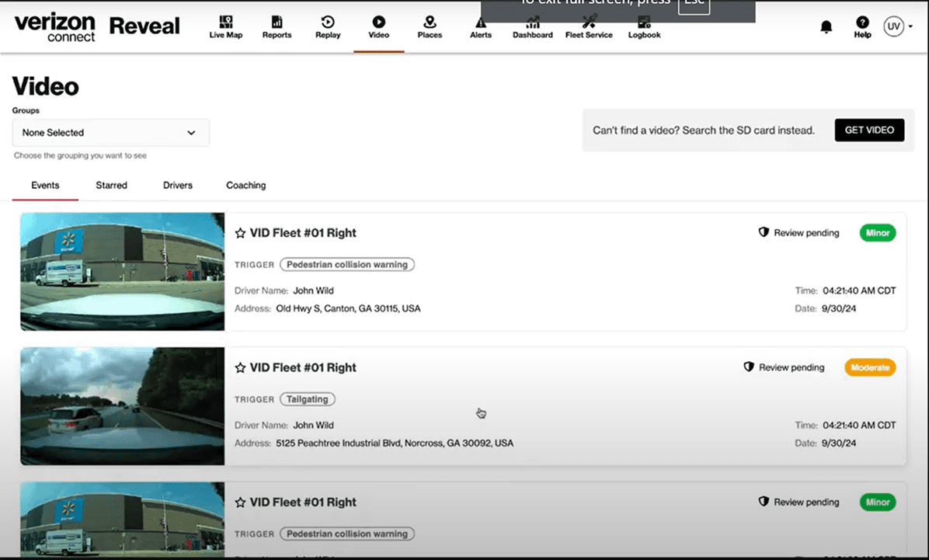929x560 pixels.
Task: Click the Verizon Connect Reveal logo
Action: coord(96,26)
